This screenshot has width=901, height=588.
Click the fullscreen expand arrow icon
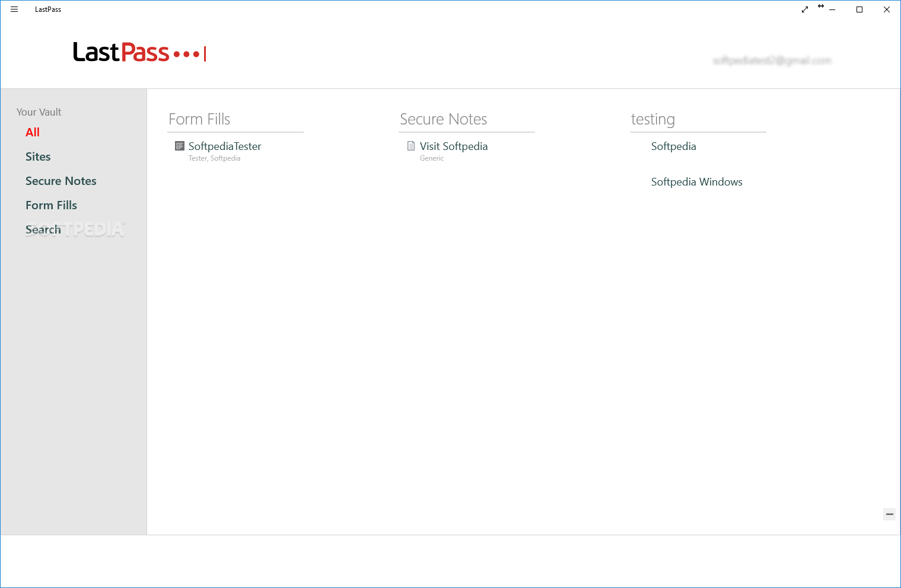805,9
